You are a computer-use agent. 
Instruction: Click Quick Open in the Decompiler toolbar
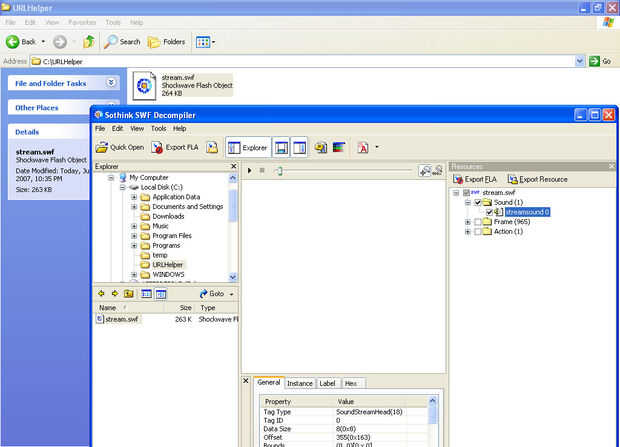(x=120, y=147)
